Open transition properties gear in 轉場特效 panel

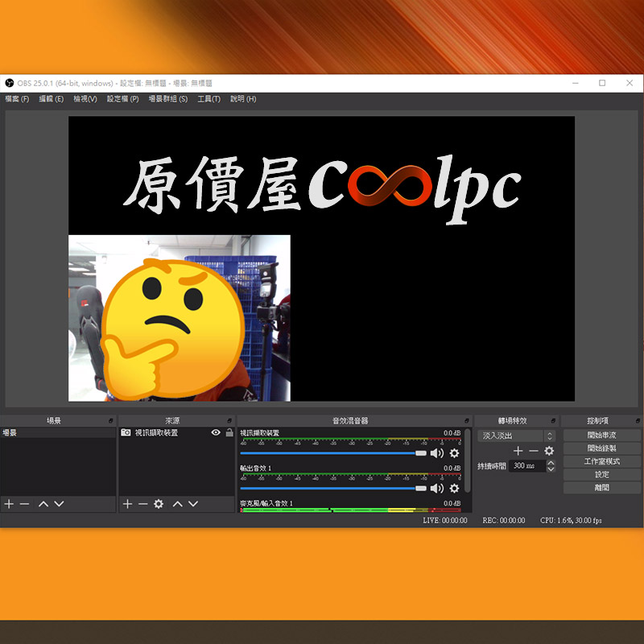point(549,451)
